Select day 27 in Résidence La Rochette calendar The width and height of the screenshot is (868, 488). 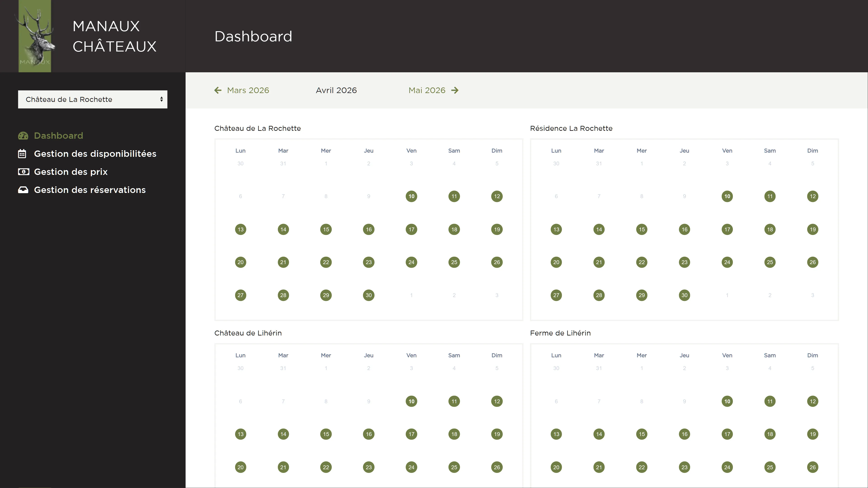[x=556, y=295]
